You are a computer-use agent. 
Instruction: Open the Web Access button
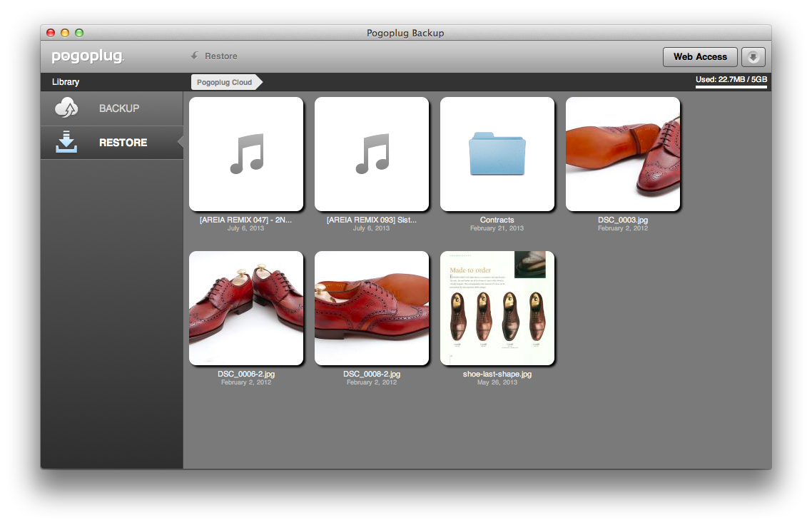point(699,57)
